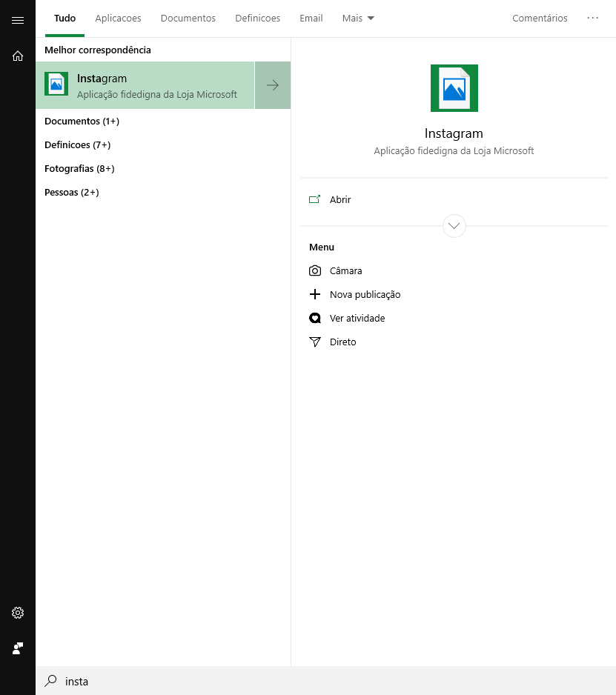Switch to the Documentos tab
616x695 pixels.
click(188, 19)
